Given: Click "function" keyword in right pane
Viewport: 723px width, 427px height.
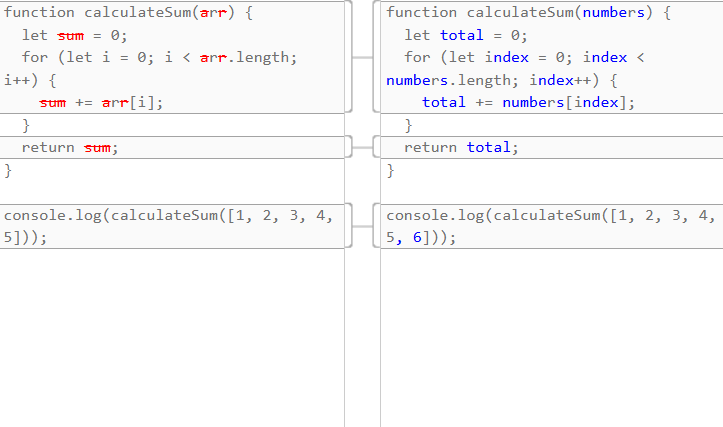Looking at the screenshot, I should coord(421,12).
